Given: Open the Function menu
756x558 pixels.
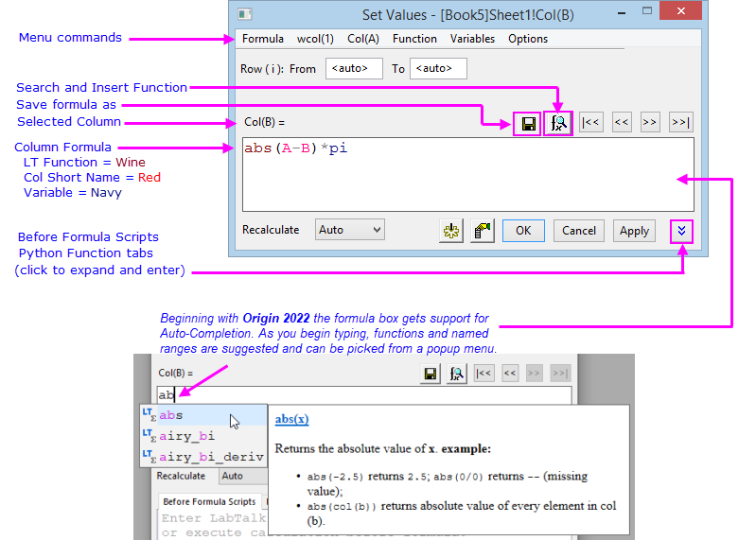Looking at the screenshot, I should coord(414,39).
